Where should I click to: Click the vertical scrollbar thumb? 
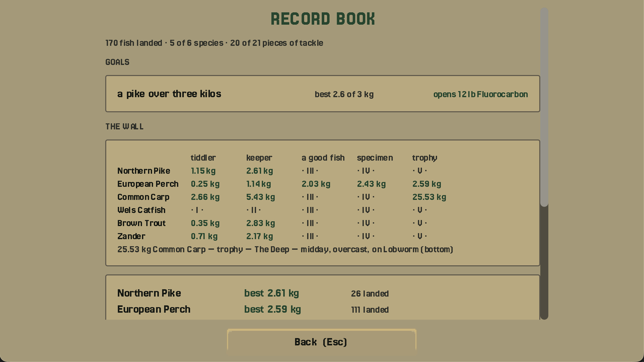click(x=544, y=107)
